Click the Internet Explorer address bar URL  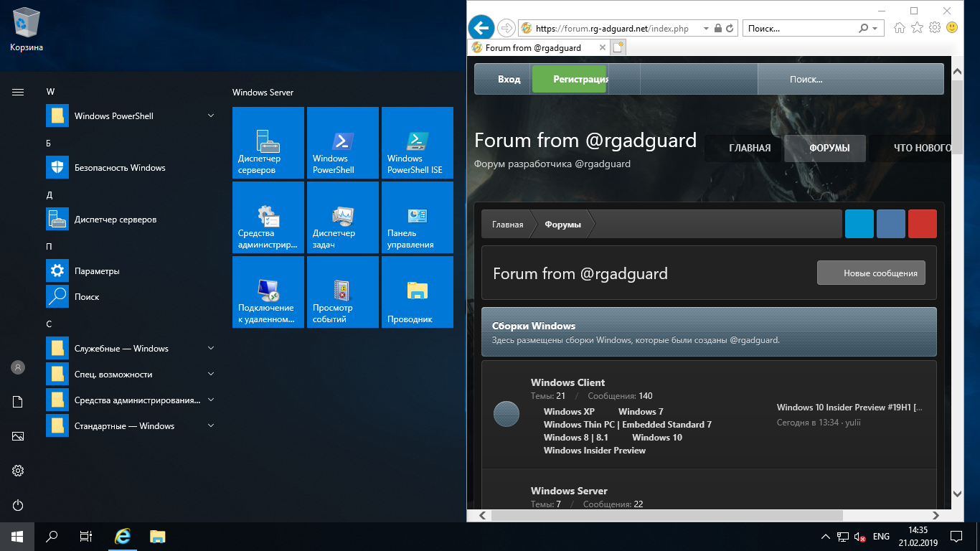pos(612,29)
